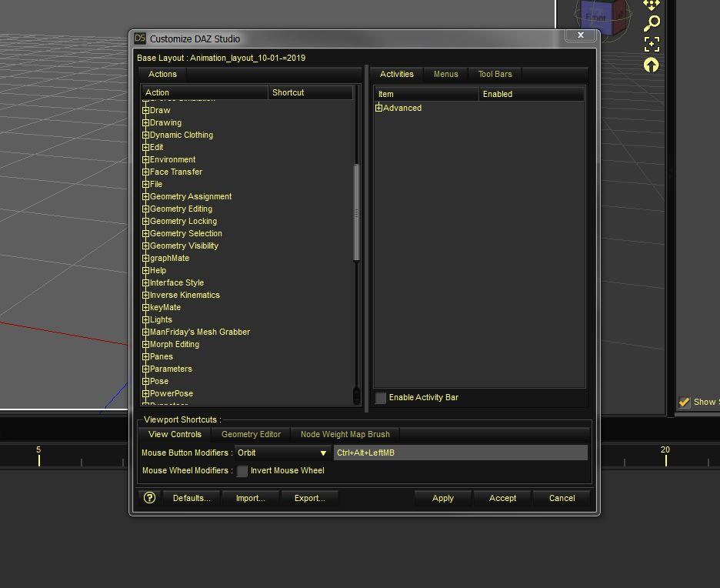Expand the Advanced activities item
The image size is (720, 588).
[378, 108]
